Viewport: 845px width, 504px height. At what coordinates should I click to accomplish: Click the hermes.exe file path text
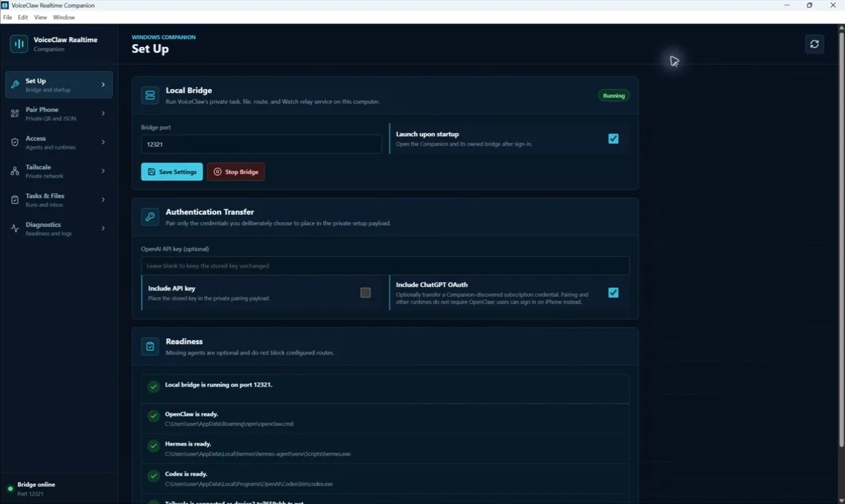[x=258, y=454]
